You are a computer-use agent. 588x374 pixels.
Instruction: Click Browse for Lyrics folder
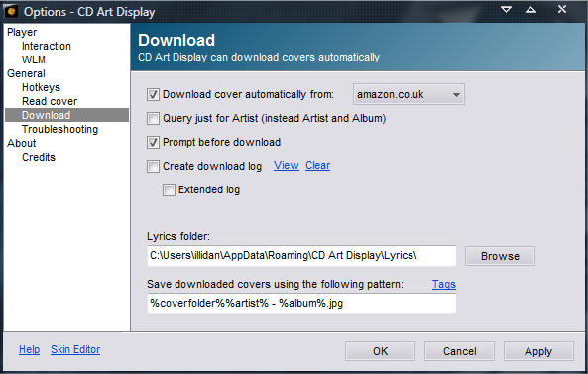pyautogui.click(x=500, y=256)
